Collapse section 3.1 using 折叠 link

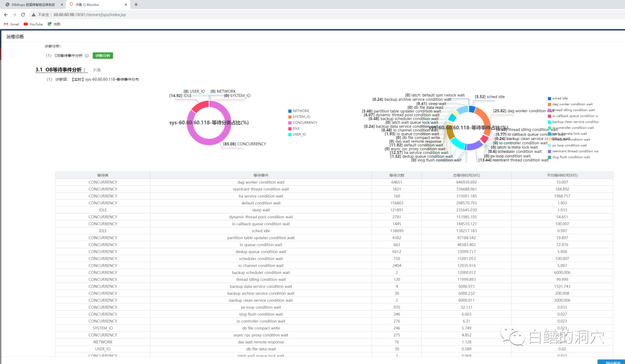point(98,70)
